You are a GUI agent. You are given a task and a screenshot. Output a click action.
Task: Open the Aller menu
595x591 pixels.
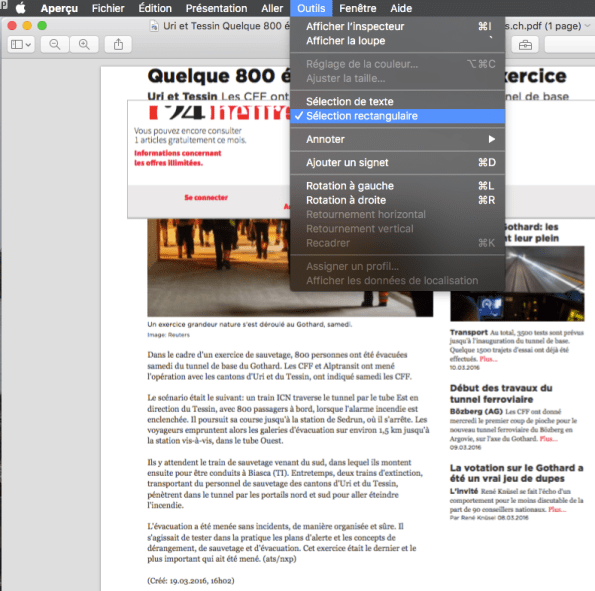click(272, 8)
